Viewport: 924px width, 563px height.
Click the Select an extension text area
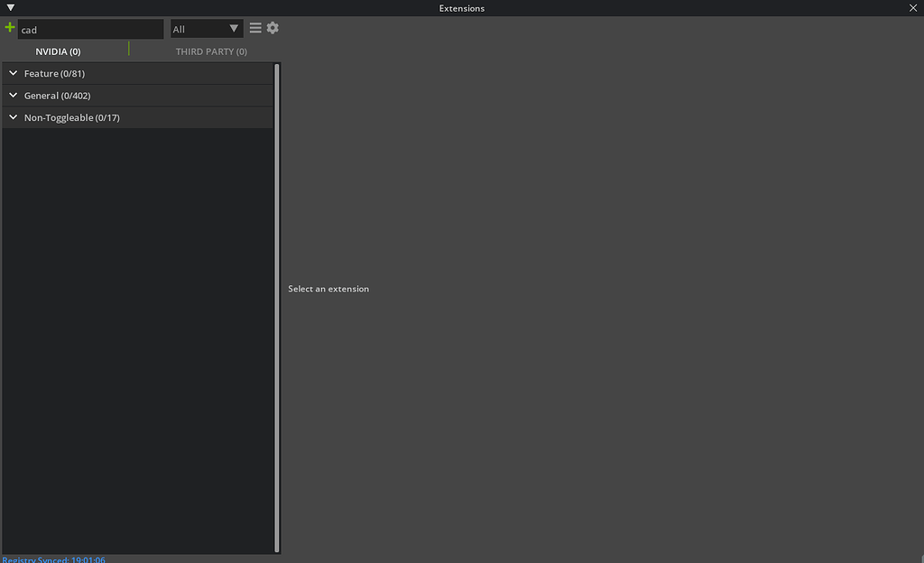(x=328, y=288)
